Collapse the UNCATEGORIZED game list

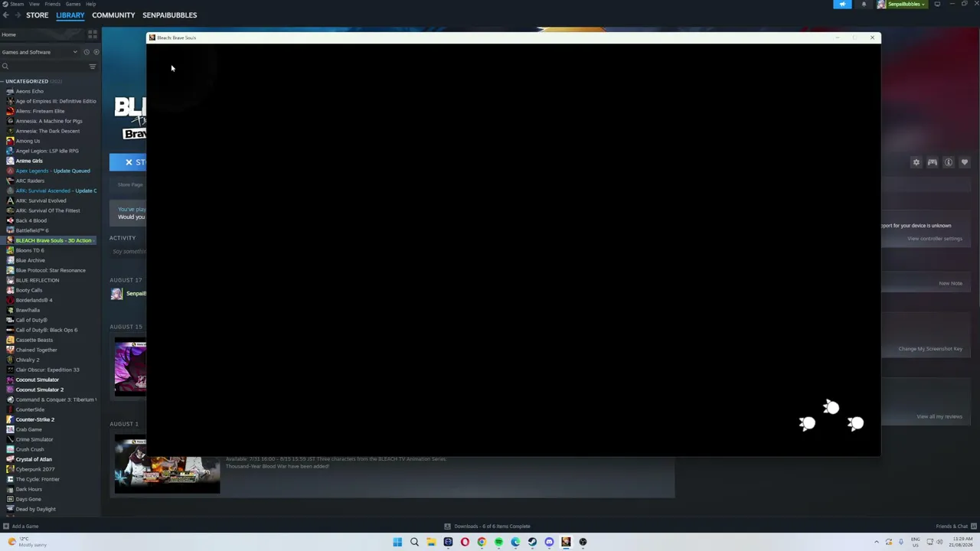pyautogui.click(x=27, y=81)
